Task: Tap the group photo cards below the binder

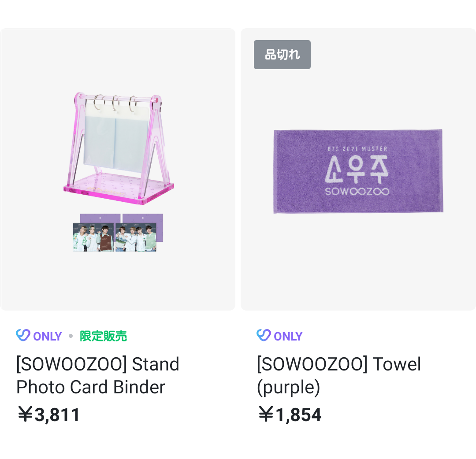Action: tap(115, 237)
